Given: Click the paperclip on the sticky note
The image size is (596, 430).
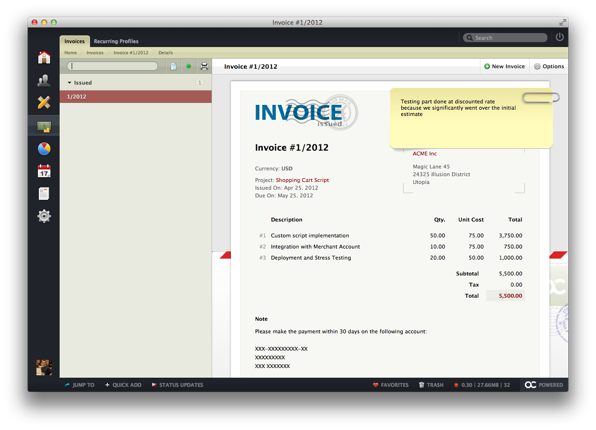Looking at the screenshot, I should click(x=541, y=98).
